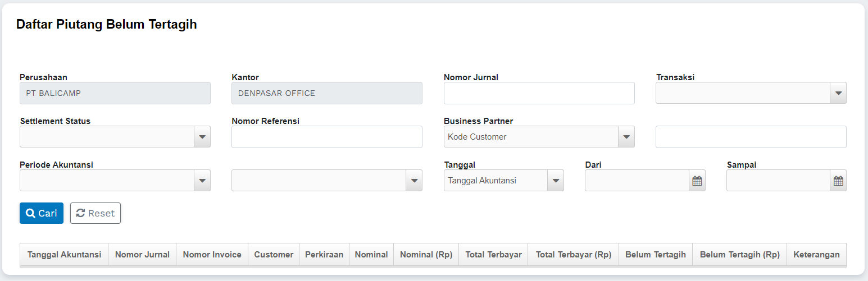Image resolution: width=868 pixels, height=281 pixels.
Task: Click the Sampai date input field
Action: click(778, 181)
